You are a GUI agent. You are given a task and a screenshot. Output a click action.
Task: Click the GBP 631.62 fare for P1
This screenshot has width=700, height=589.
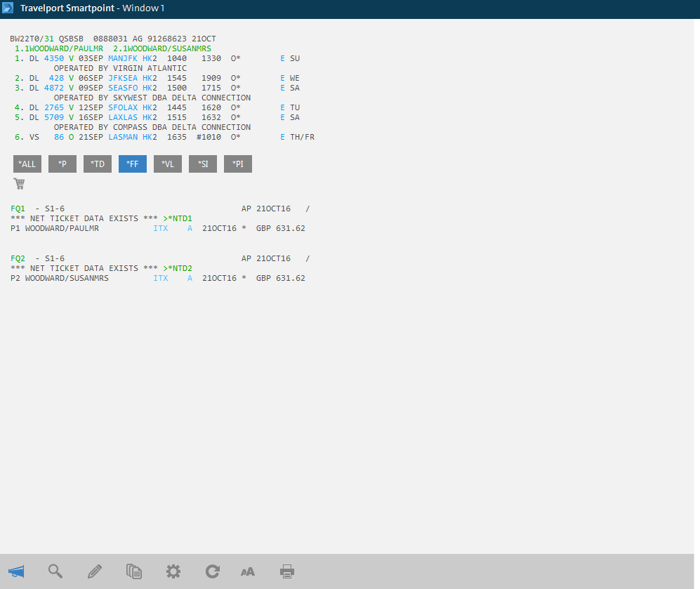(281, 228)
